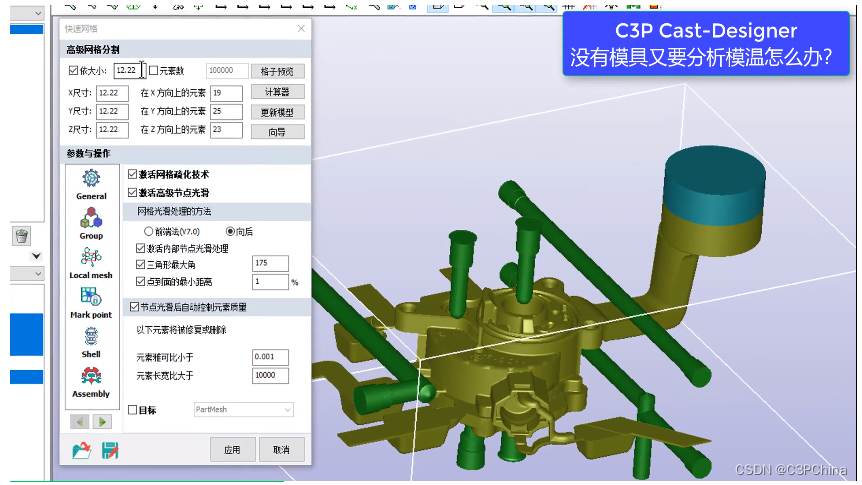Select the 前消法(V7.0) radio button
Image resolution: width=862 pixels, height=485 pixels.
pyautogui.click(x=148, y=232)
